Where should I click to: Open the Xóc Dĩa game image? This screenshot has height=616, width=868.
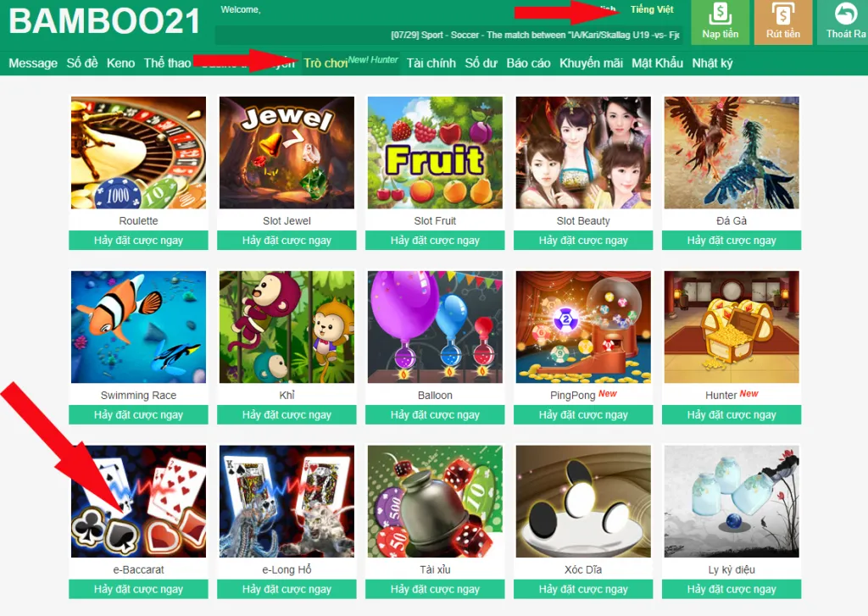(x=583, y=502)
